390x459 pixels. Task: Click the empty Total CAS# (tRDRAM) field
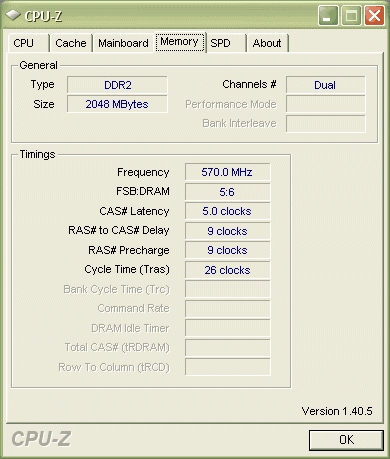[227, 348]
